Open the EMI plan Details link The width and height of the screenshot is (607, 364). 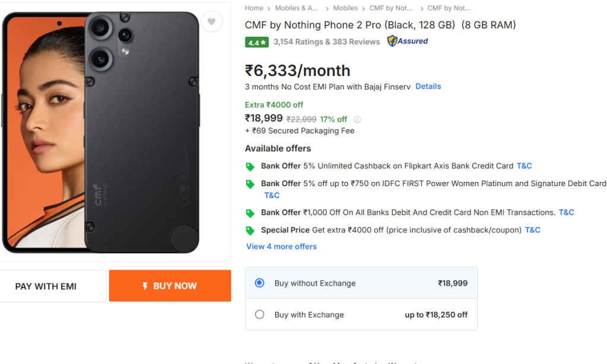(x=428, y=86)
